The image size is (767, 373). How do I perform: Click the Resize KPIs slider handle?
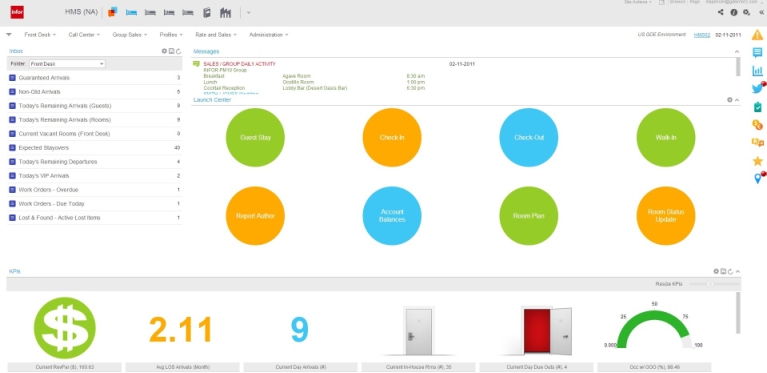click(x=711, y=284)
